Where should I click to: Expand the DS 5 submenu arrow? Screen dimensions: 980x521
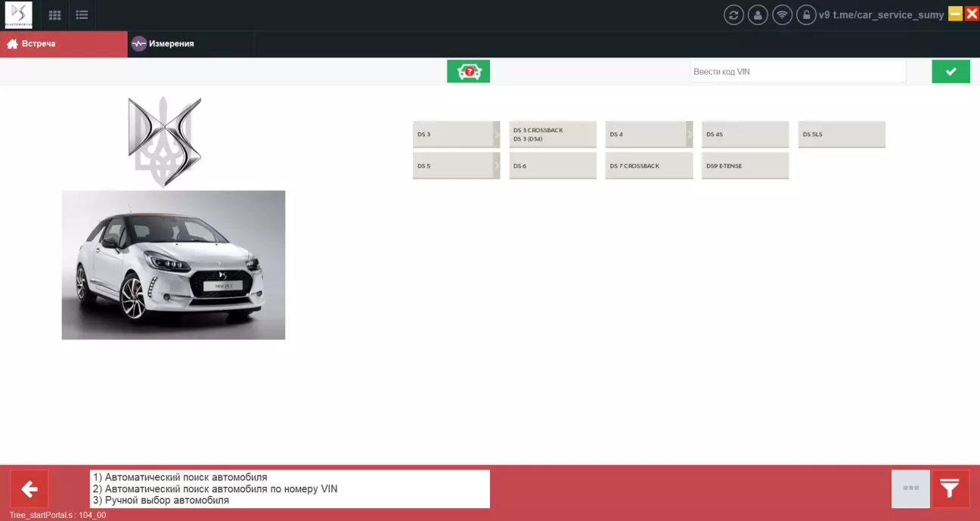pyautogui.click(x=497, y=166)
